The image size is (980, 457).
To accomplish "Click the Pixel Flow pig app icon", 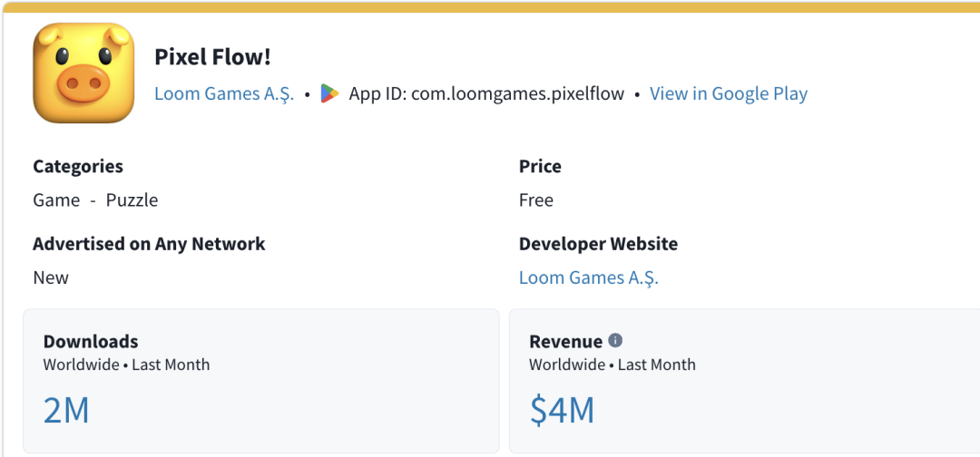I will tap(83, 73).
